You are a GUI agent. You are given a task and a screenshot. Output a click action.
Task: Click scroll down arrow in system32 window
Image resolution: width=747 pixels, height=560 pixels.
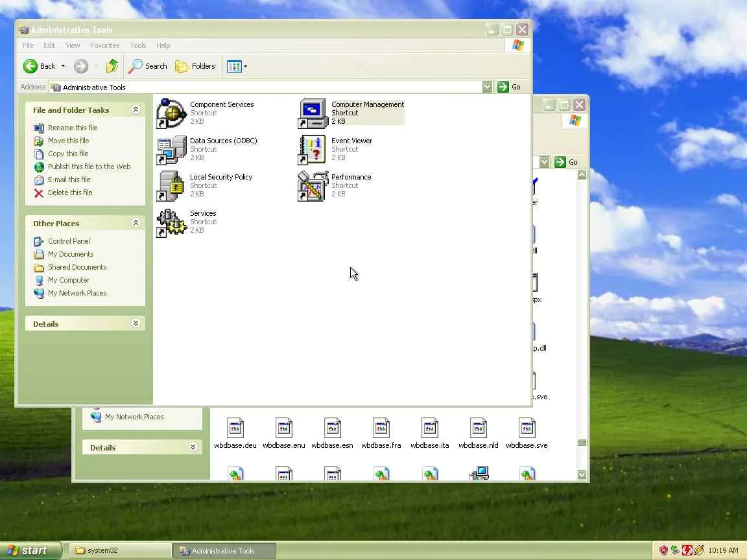[x=582, y=474]
